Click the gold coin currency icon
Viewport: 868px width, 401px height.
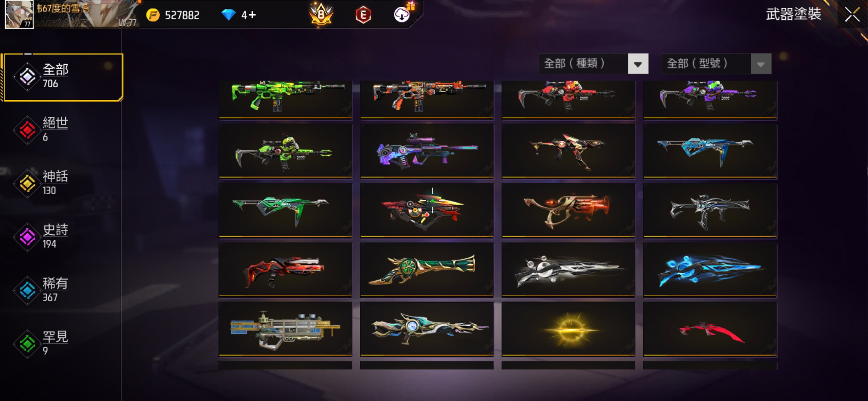tap(153, 15)
